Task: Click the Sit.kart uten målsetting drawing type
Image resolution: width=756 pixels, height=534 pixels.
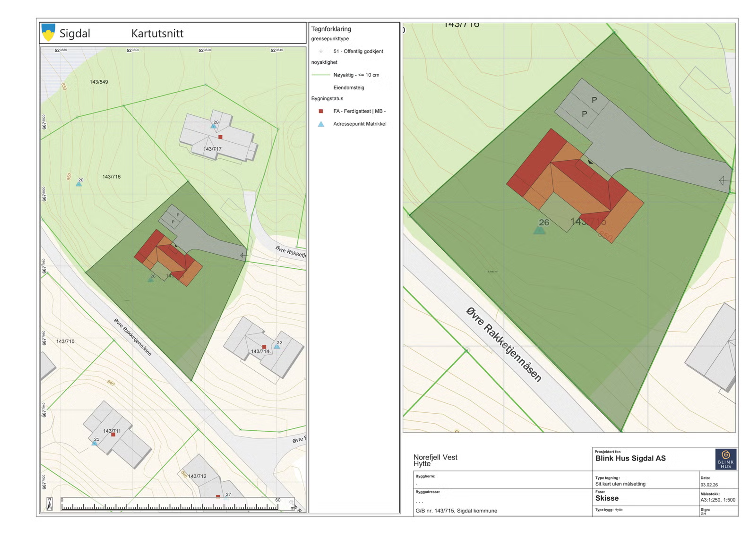Action: pos(620,484)
